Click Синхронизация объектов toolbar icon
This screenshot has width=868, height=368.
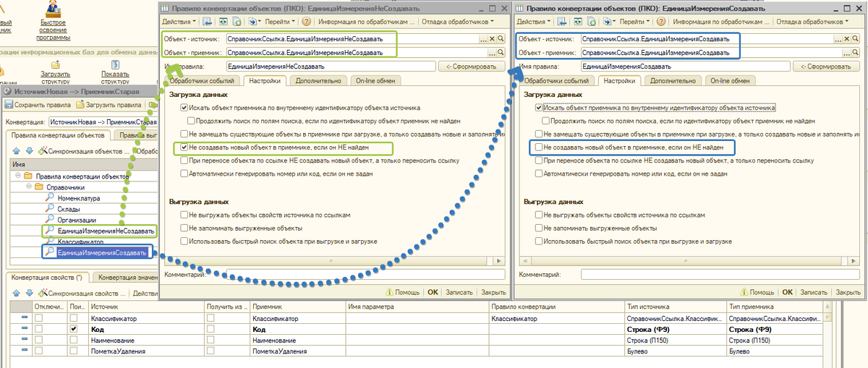[43, 150]
